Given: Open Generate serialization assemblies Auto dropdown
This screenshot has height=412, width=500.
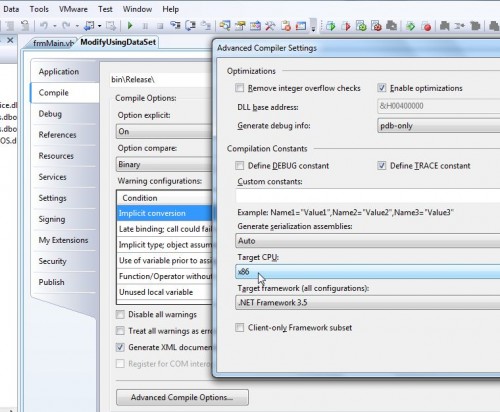Looking at the screenshot, I should coord(368,241).
